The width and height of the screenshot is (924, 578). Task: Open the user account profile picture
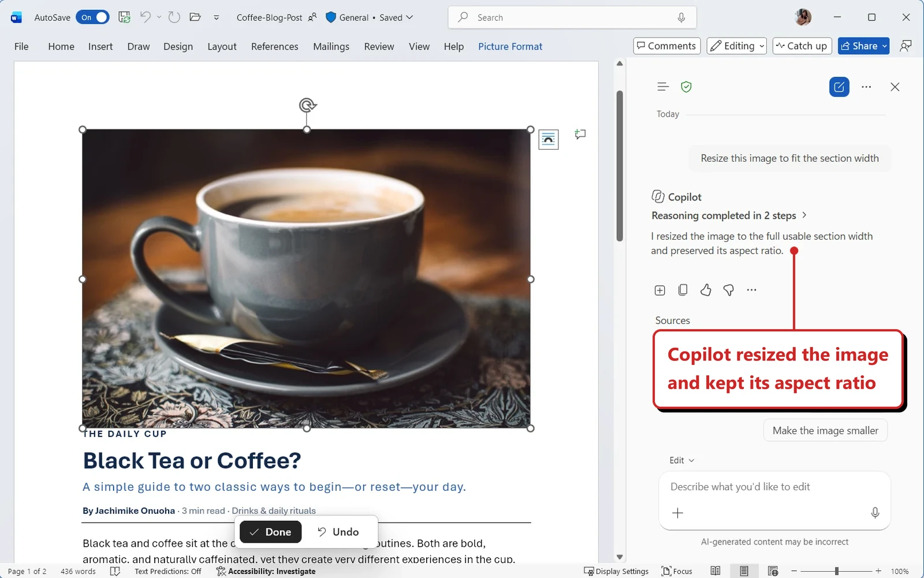coord(803,17)
